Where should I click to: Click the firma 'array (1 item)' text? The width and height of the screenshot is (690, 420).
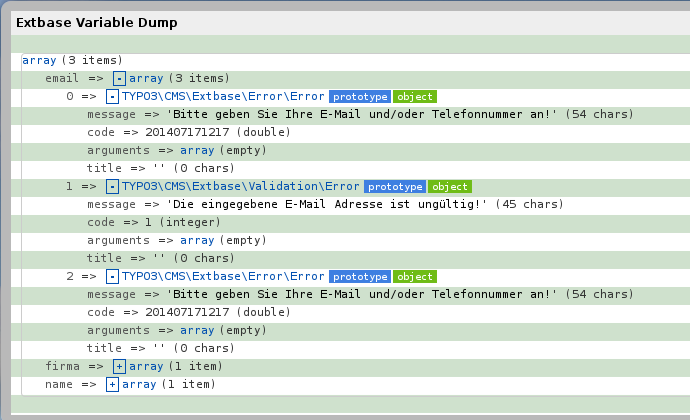click(x=176, y=366)
